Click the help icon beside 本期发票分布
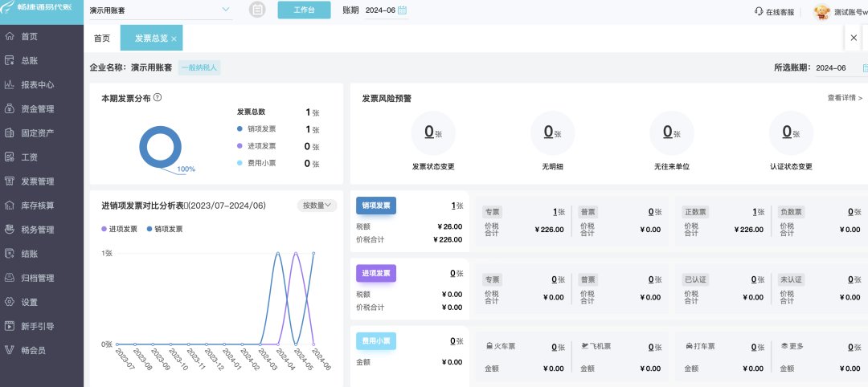The width and height of the screenshot is (868, 387). point(158,97)
